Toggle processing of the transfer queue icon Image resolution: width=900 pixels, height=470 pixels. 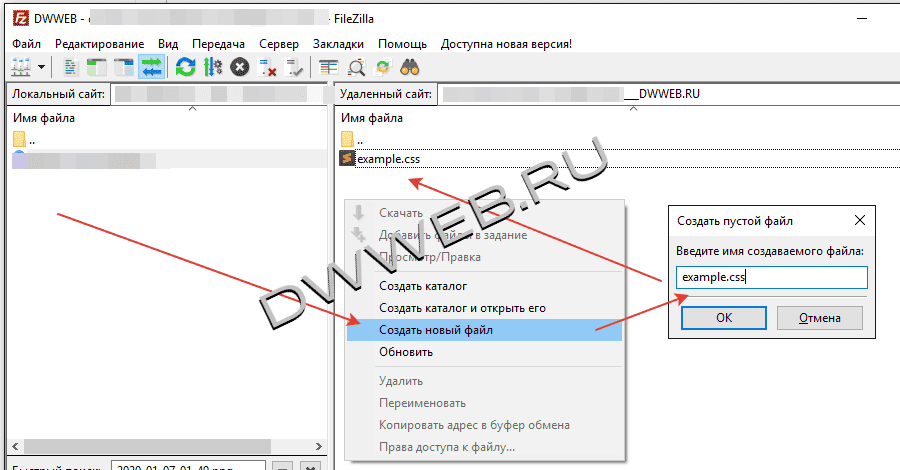tap(213, 67)
